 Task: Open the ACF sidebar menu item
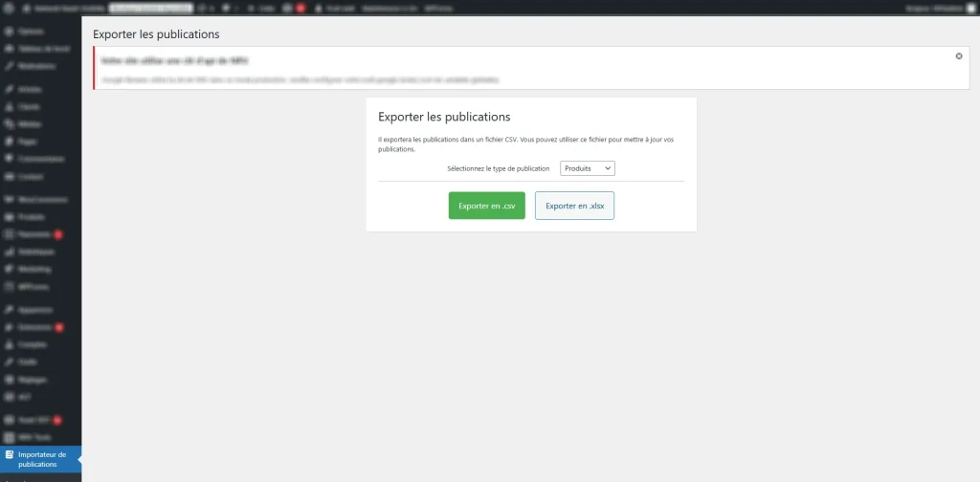point(40,397)
